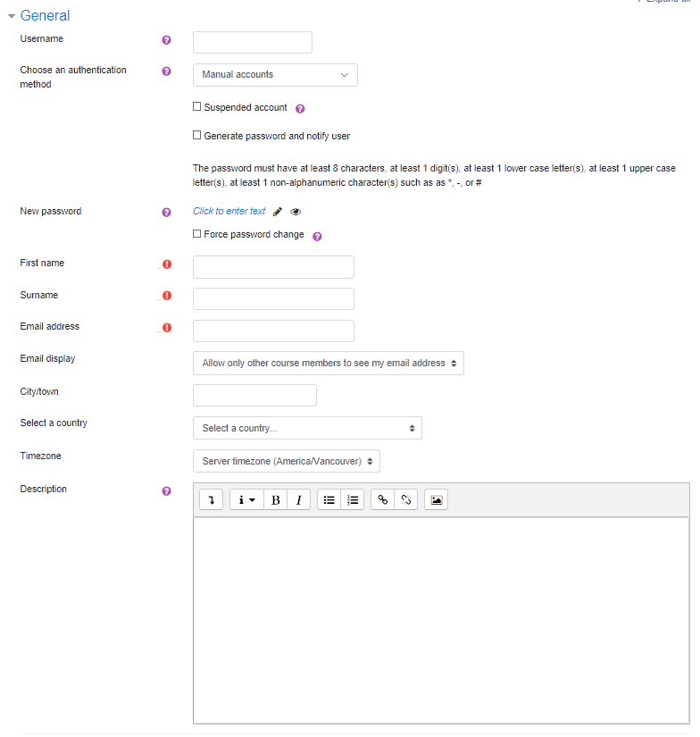Click required icon beside Email address

tap(167, 328)
